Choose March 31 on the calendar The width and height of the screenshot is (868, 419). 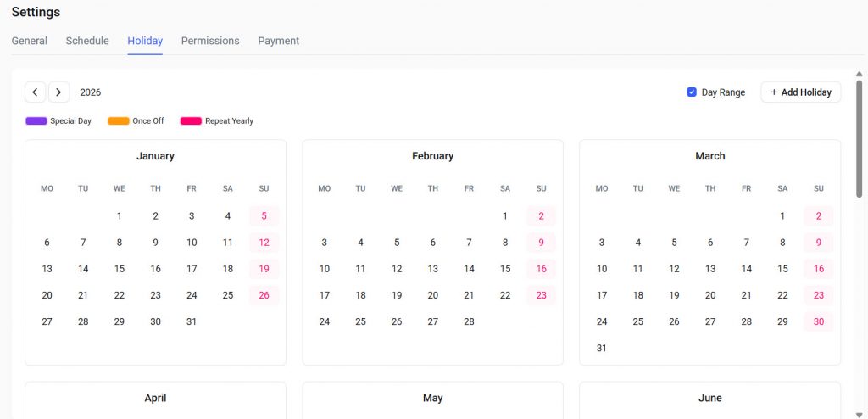(x=602, y=348)
